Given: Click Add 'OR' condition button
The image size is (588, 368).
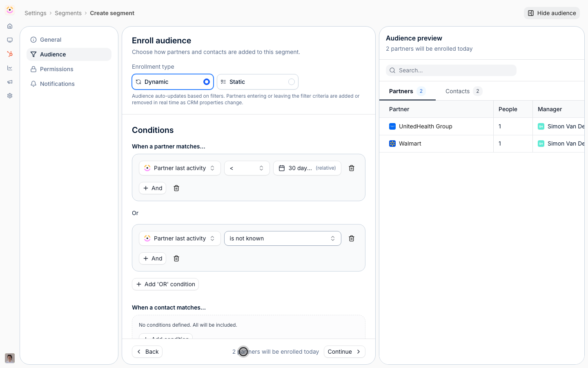Looking at the screenshot, I should [165, 284].
